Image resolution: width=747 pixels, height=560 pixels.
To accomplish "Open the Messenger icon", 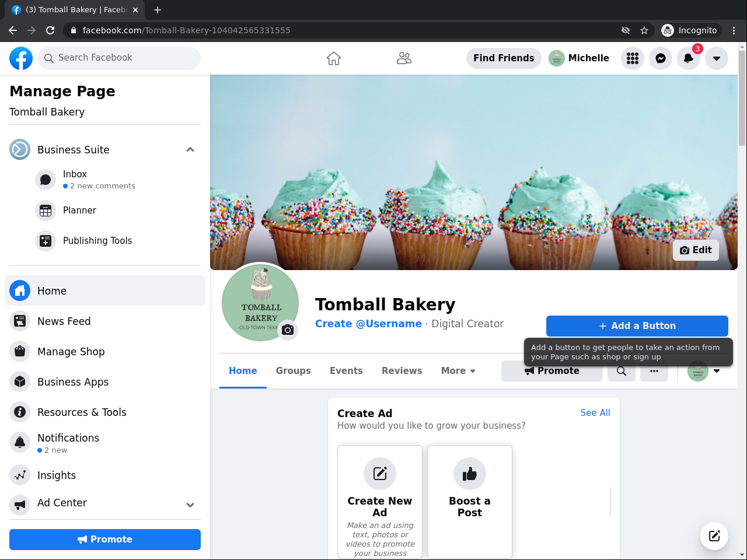I will [661, 58].
